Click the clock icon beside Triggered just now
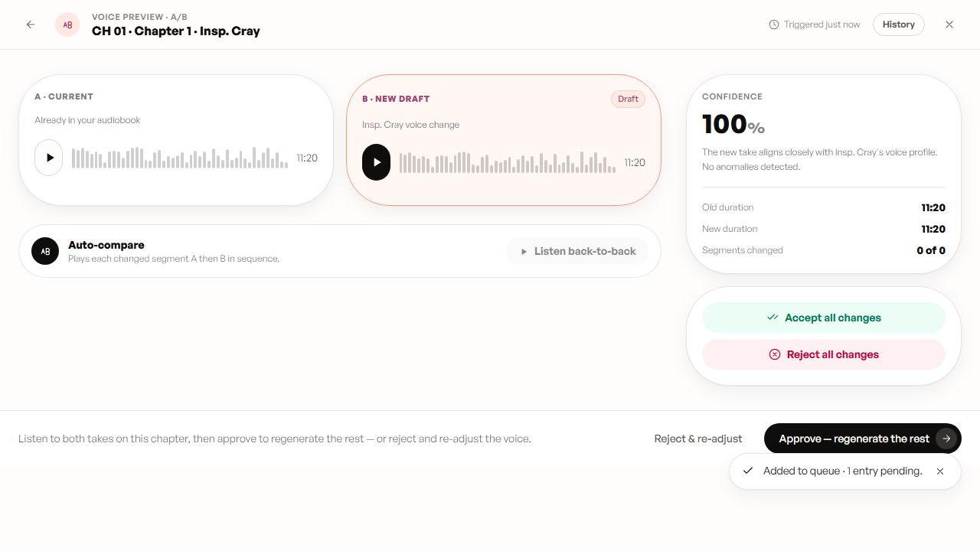The width and height of the screenshot is (980, 551). pyautogui.click(x=774, y=24)
